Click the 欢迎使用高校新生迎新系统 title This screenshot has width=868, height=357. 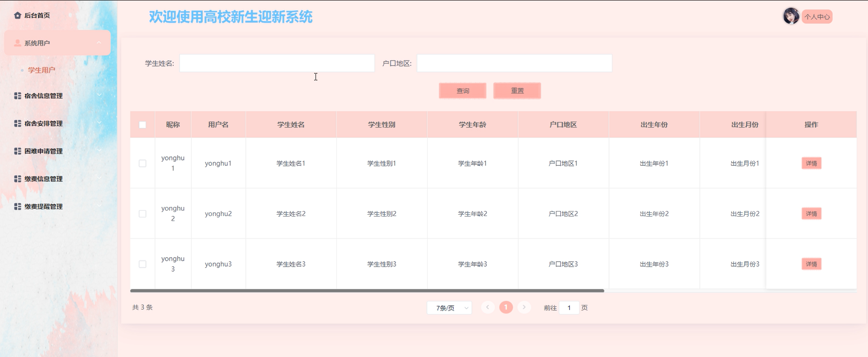[231, 17]
